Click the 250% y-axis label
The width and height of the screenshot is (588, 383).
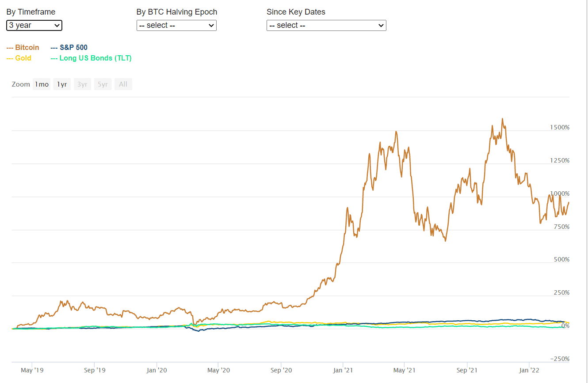coord(561,292)
